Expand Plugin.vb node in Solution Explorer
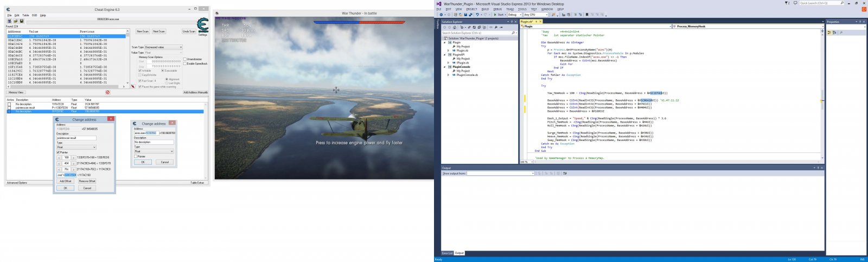868x262 pixels. coord(449,50)
